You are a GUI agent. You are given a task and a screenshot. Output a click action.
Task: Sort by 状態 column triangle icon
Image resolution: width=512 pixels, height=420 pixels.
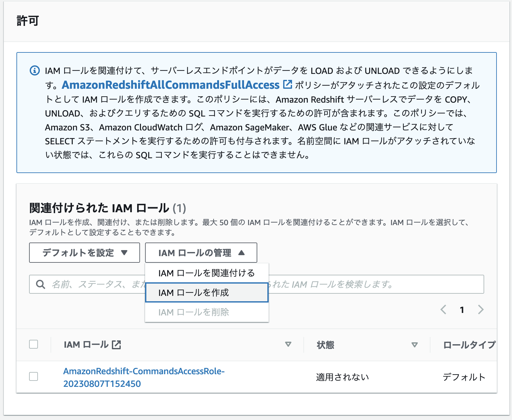pos(414,345)
